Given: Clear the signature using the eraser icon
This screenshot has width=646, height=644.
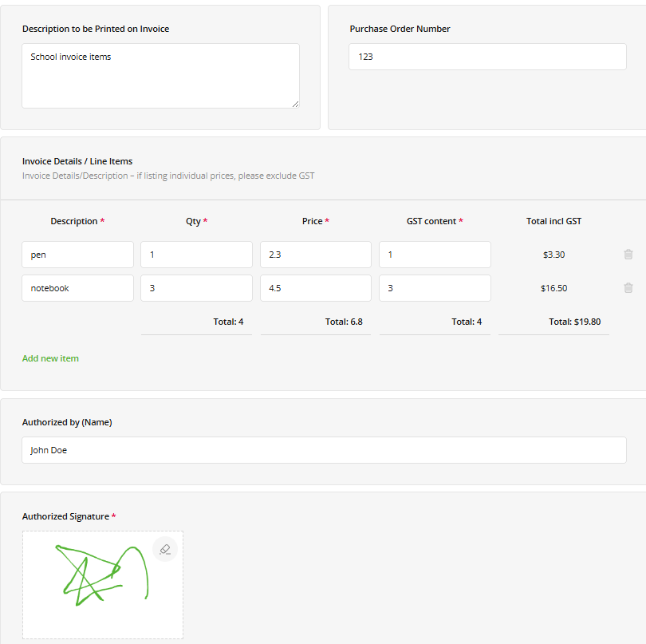Looking at the screenshot, I should pos(165,549).
